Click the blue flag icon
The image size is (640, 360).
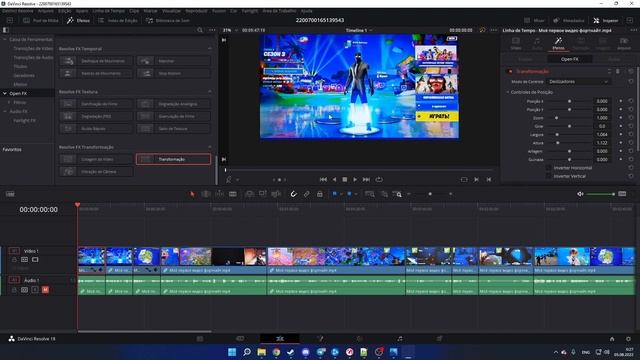[334, 194]
